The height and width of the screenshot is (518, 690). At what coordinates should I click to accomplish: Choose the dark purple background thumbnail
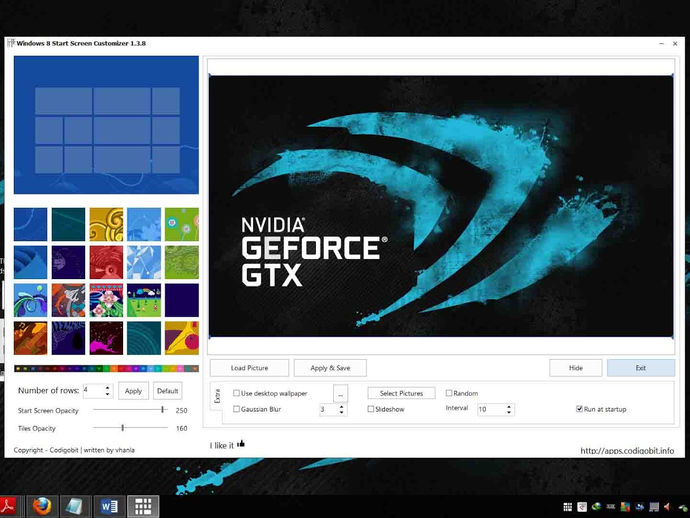tap(68, 262)
